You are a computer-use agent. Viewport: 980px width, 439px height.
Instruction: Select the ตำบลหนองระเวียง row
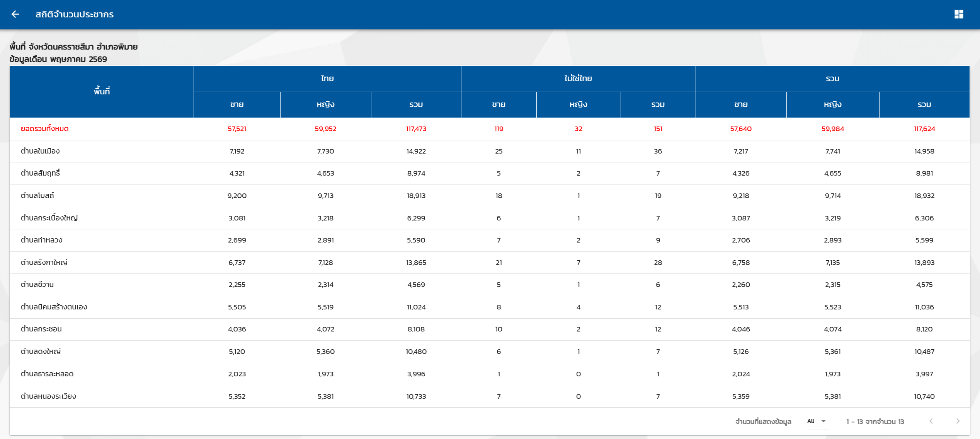[x=490, y=396]
